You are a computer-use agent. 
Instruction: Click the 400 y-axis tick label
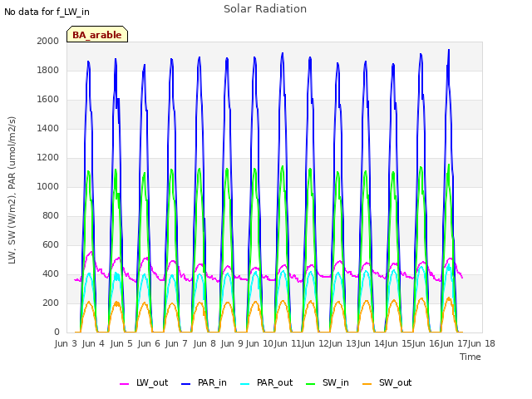pyautogui.click(x=51, y=273)
